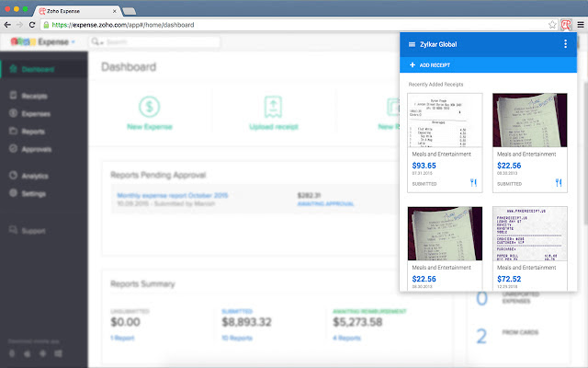
Task: Click the Settings gear icon in sidebar
Action: click(x=13, y=193)
